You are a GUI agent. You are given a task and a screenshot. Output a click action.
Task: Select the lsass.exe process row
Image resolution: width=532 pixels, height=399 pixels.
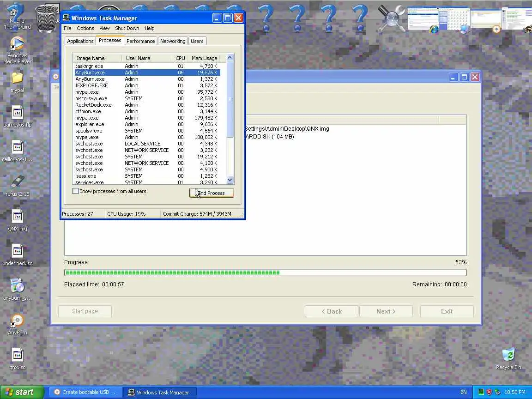pyautogui.click(x=147, y=176)
